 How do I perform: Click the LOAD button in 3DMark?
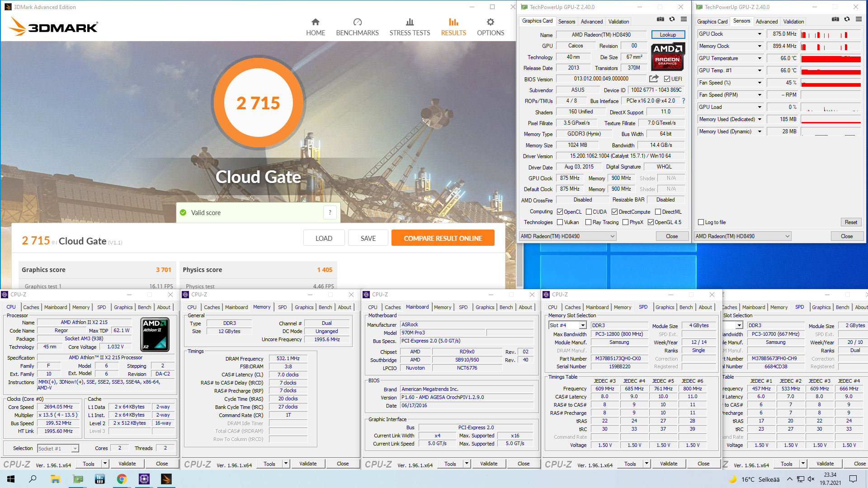(324, 238)
